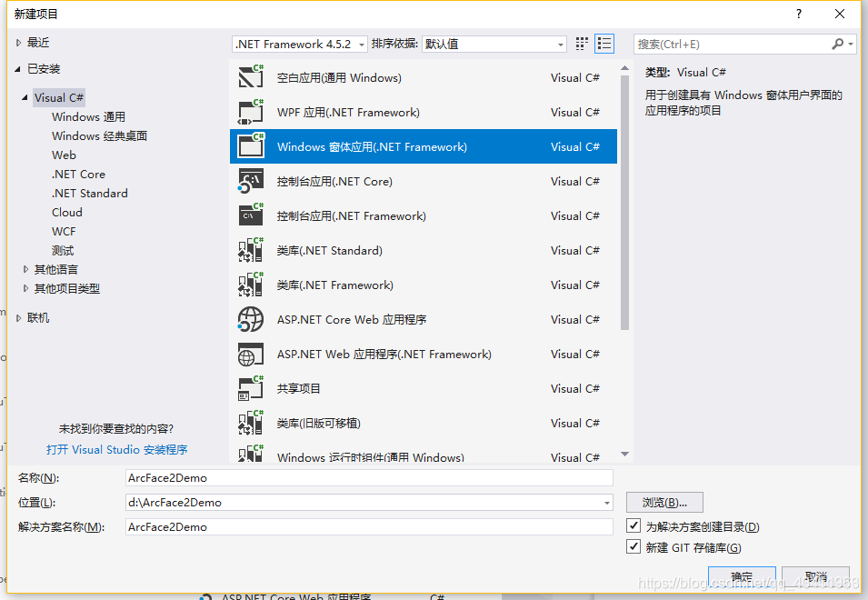The width and height of the screenshot is (868, 600).
Task: Click the 浏览(B)... button
Action: 664,503
